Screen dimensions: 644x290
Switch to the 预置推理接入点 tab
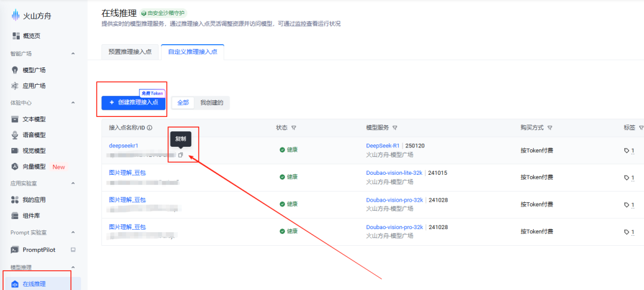(x=129, y=52)
